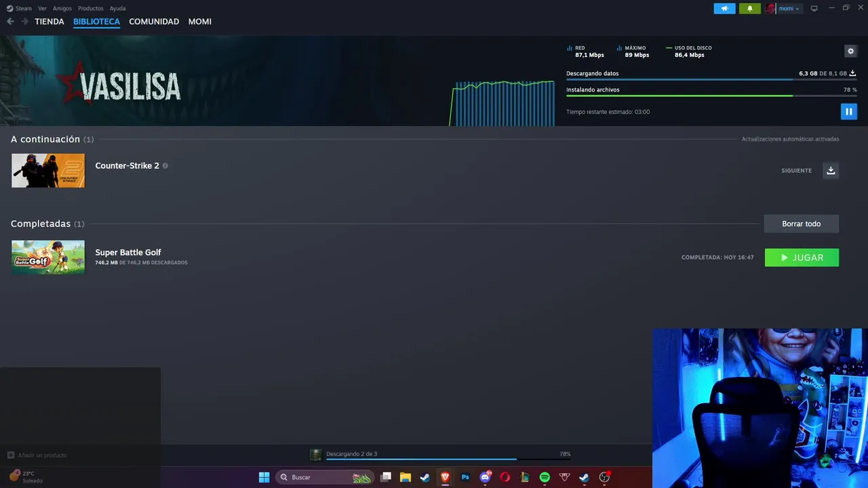
Task: Open Brave browser from the taskbar
Action: click(x=445, y=477)
